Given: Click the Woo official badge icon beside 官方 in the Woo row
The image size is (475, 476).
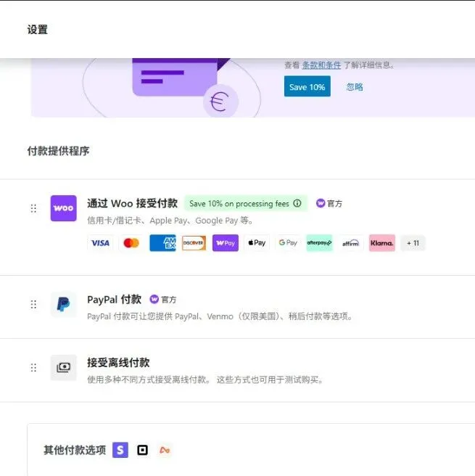Looking at the screenshot, I should pos(321,203).
